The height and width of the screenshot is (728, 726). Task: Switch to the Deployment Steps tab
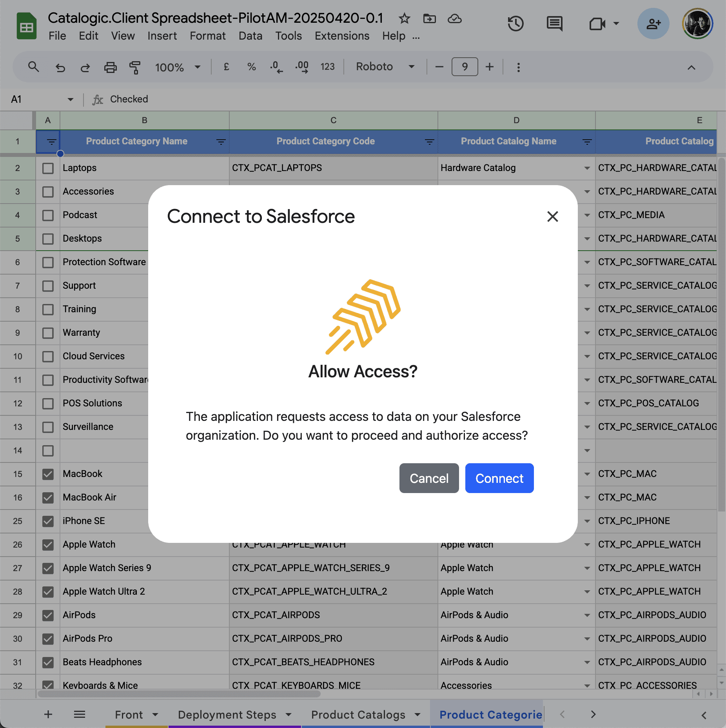[x=234, y=714]
